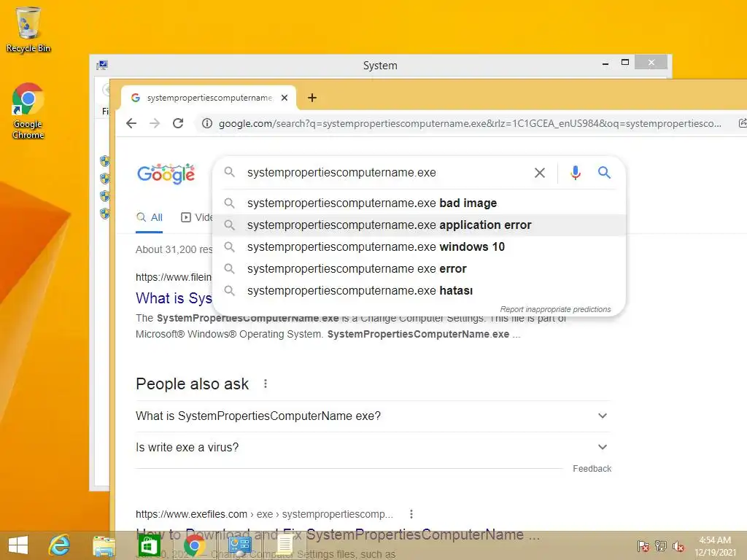Viewport: 747px width, 560px height.
Task: Open volume icon in system tray
Action: click(x=678, y=546)
